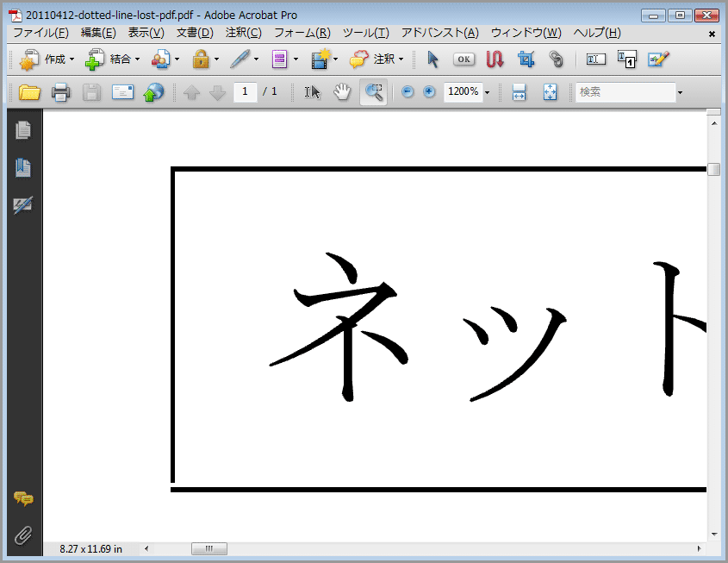Activate the Hand tool

(342, 92)
